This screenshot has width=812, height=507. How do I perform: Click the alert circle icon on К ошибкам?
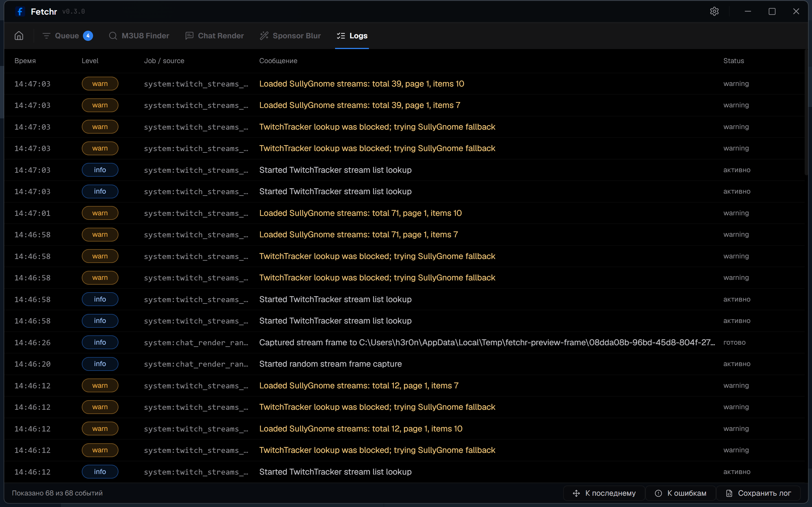pyautogui.click(x=658, y=493)
